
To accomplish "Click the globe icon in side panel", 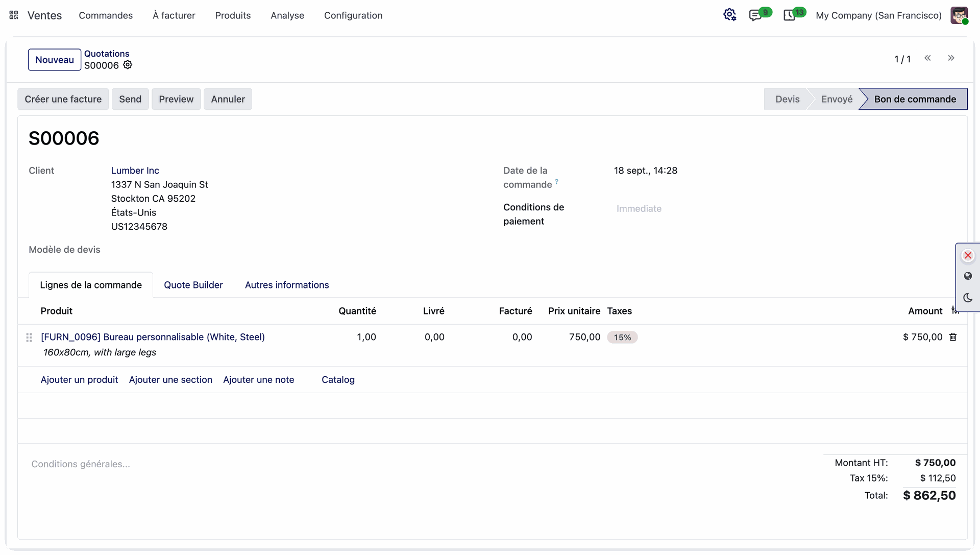I will coord(968,276).
